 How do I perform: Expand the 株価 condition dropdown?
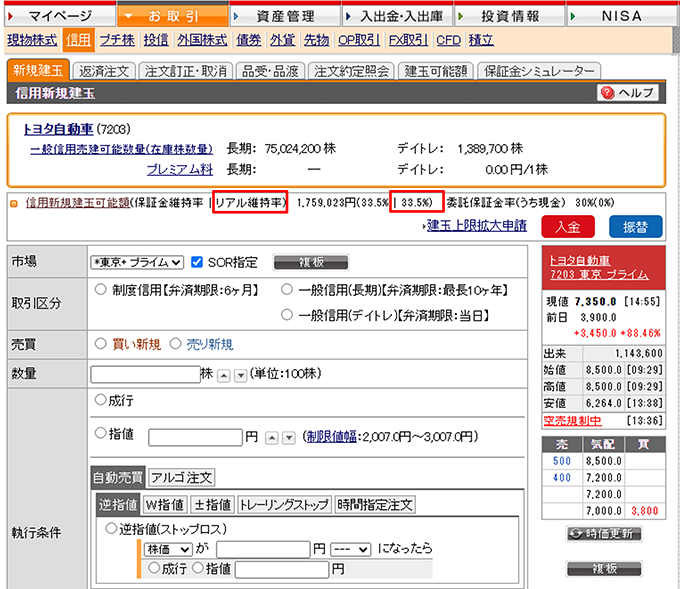coord(169,549)
